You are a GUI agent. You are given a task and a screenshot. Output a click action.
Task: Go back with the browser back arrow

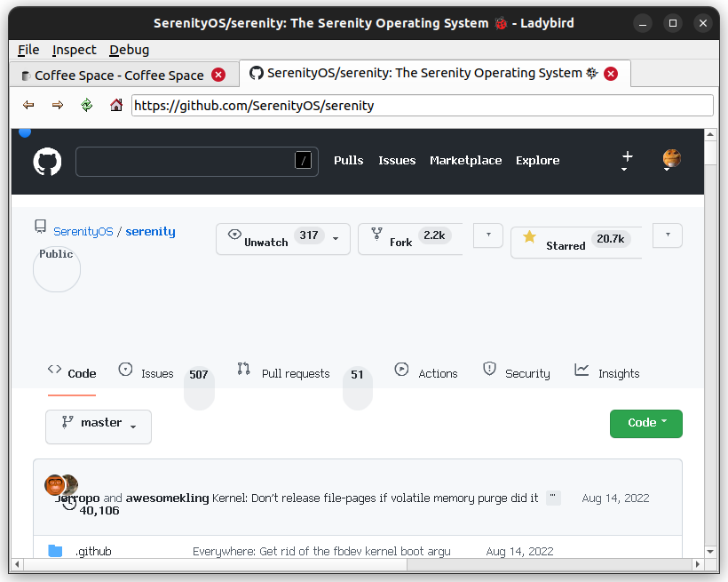(x=28, y=105)
